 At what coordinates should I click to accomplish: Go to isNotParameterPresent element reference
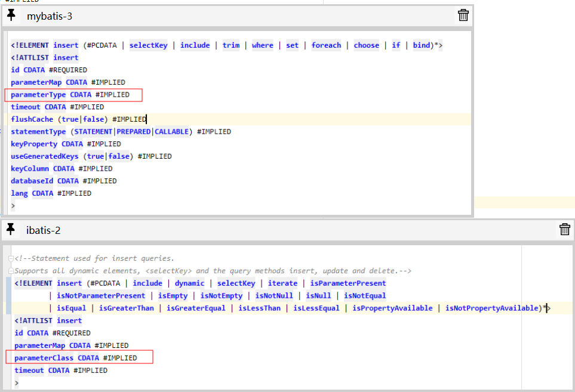click(101, 296)
